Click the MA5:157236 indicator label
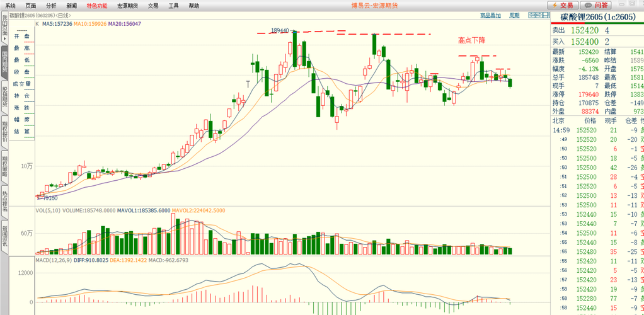644x315 pixels. coord(57,24)
